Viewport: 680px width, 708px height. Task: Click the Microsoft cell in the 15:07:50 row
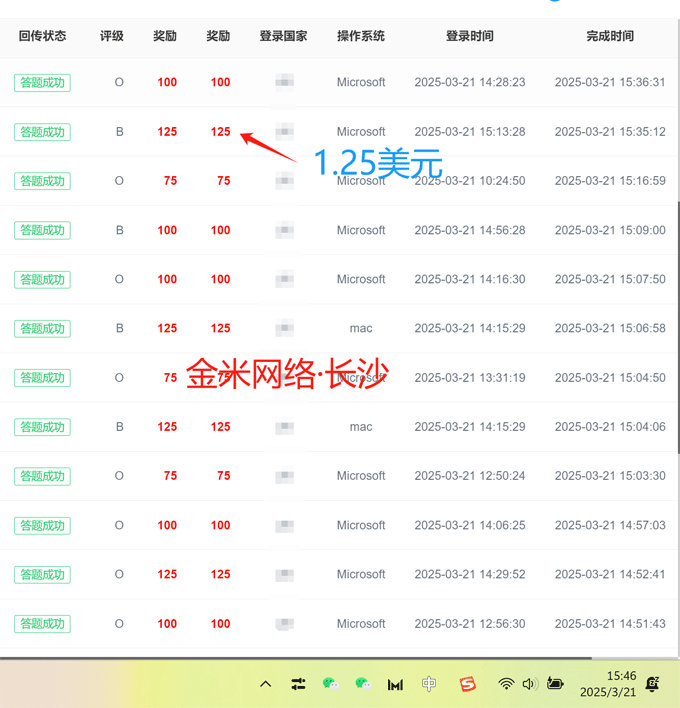(x=361, y=279)
